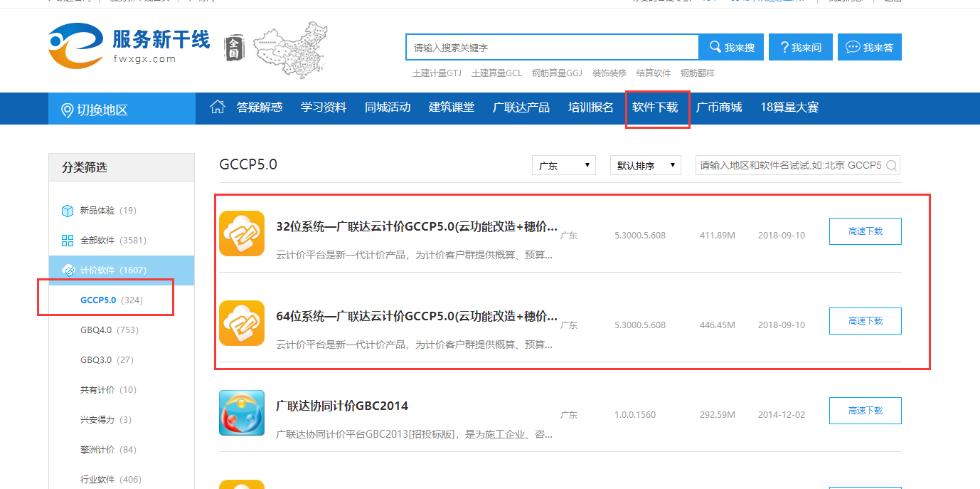Viewport: 980px width, 489px height.
Task: Open the 全国 China map region selector
Action: click(x=276, y=48)
